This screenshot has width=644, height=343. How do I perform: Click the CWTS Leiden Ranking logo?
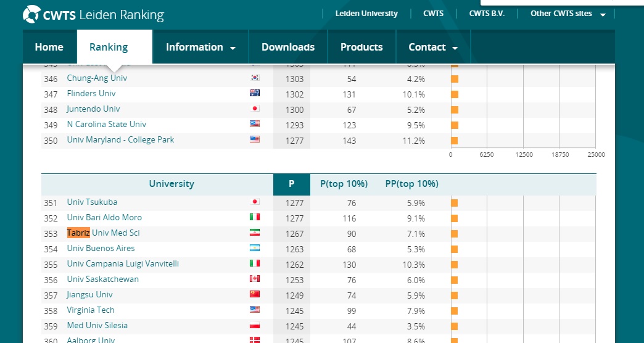[x=93, y=14]
